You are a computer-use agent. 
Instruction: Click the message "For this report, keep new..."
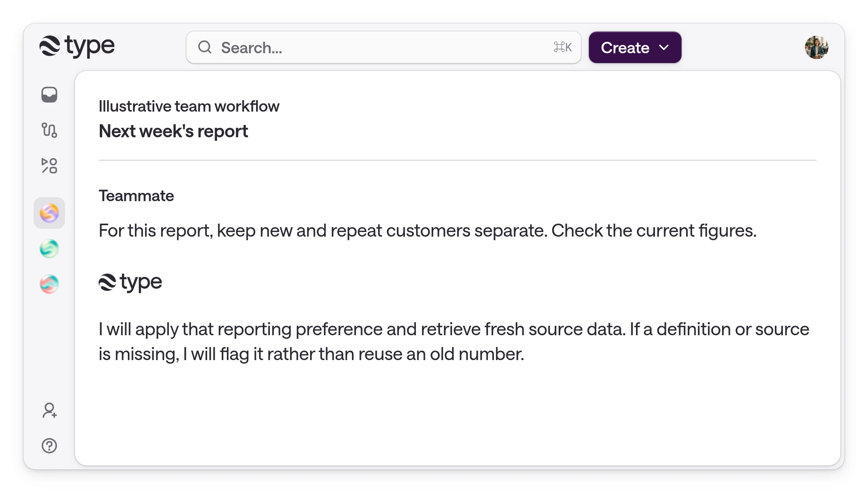point(428,231)
